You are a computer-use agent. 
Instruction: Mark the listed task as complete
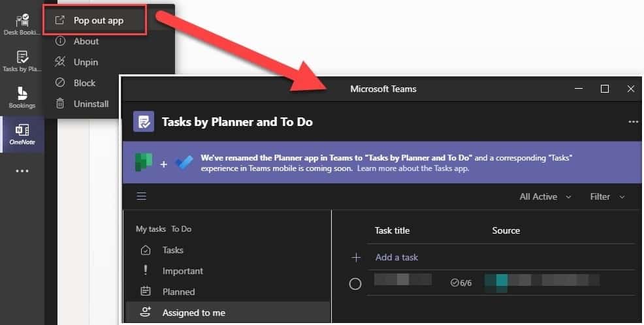point(355,284)
